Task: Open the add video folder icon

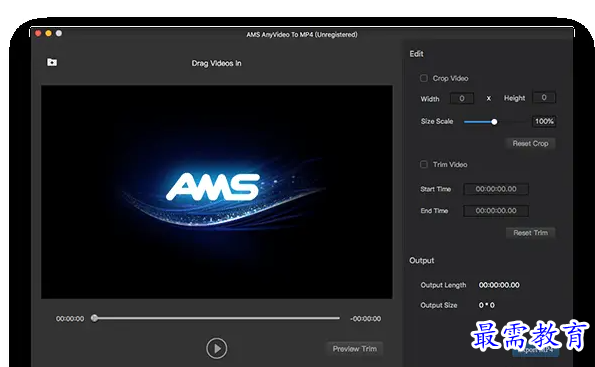Action: click(x=52, y=62)
